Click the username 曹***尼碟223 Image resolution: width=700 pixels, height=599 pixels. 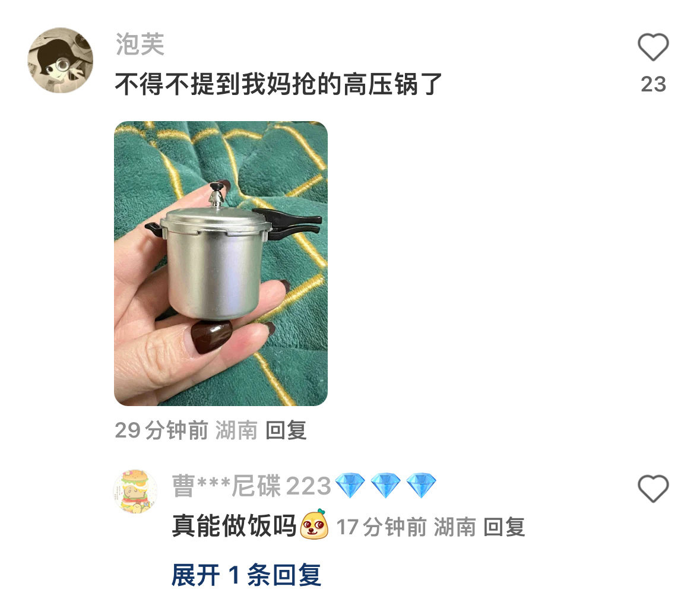coord(251,486)
